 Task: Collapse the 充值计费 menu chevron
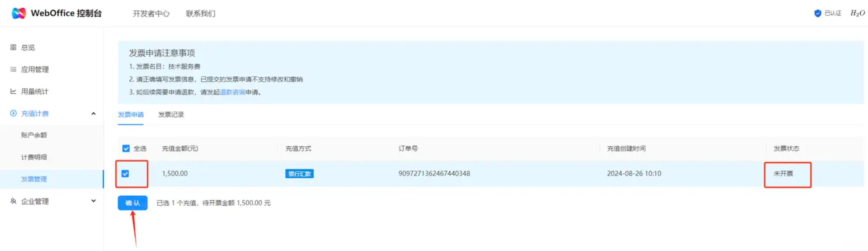(x=93, y=114)
